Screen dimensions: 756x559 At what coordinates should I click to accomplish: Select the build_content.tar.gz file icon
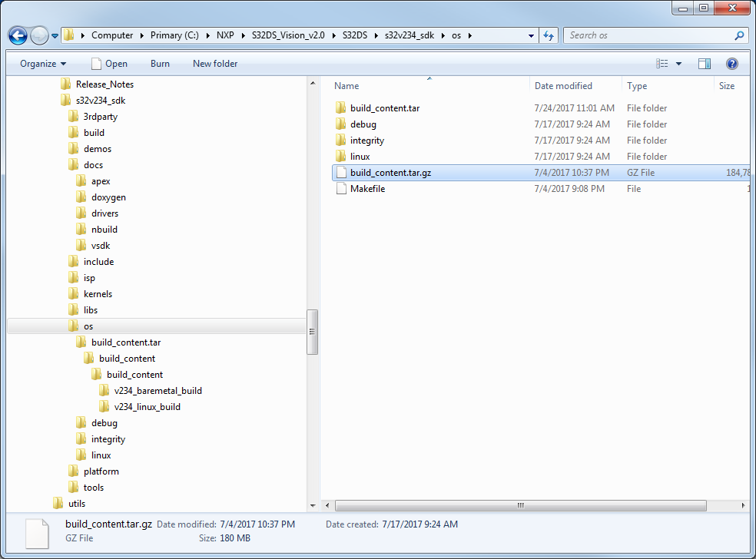[x=341, y=173]
